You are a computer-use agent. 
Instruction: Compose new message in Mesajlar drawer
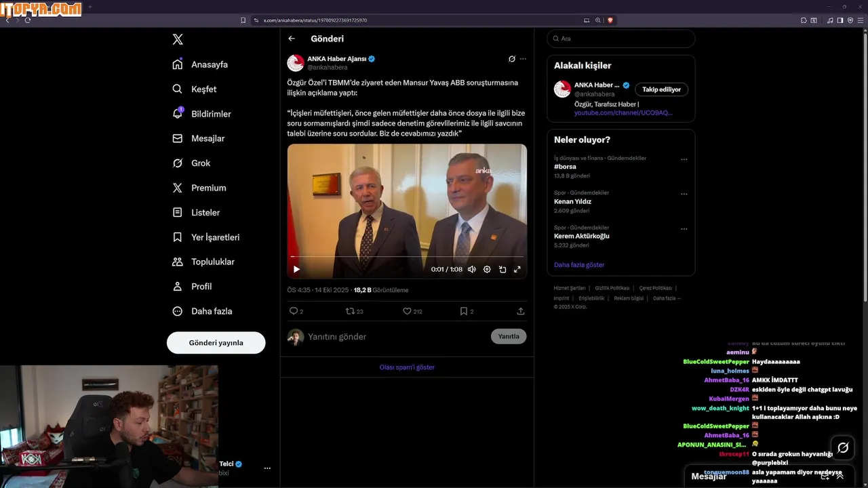[x=825, y=476]
